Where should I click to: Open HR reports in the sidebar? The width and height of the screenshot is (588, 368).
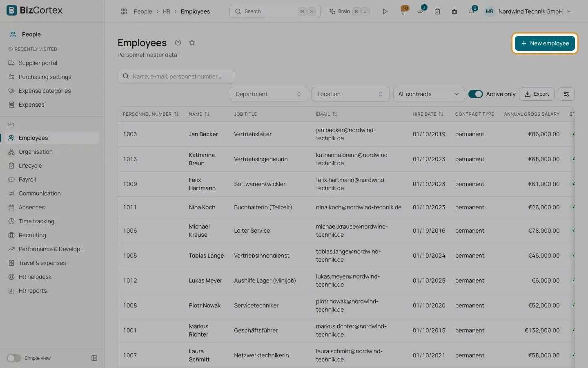coord(52,291)
